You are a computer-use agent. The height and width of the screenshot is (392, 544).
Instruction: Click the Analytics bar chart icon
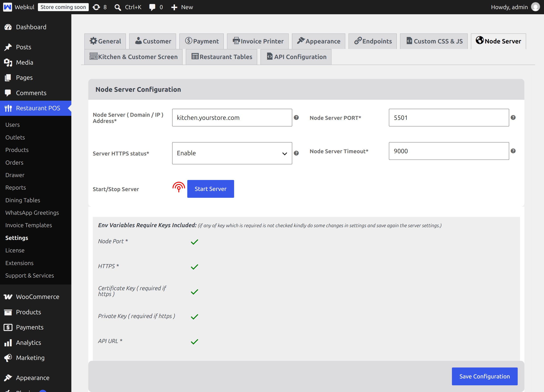pyautogui.click(x=8, y=343)
